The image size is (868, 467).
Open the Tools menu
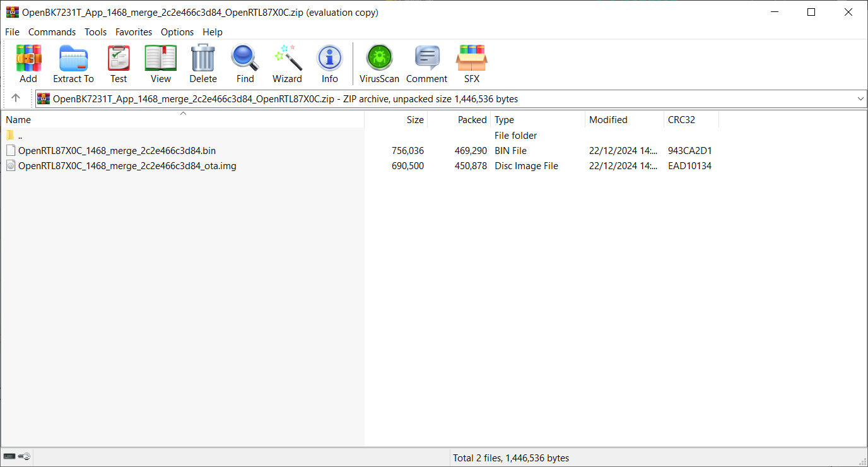click(x=96, y=32)
